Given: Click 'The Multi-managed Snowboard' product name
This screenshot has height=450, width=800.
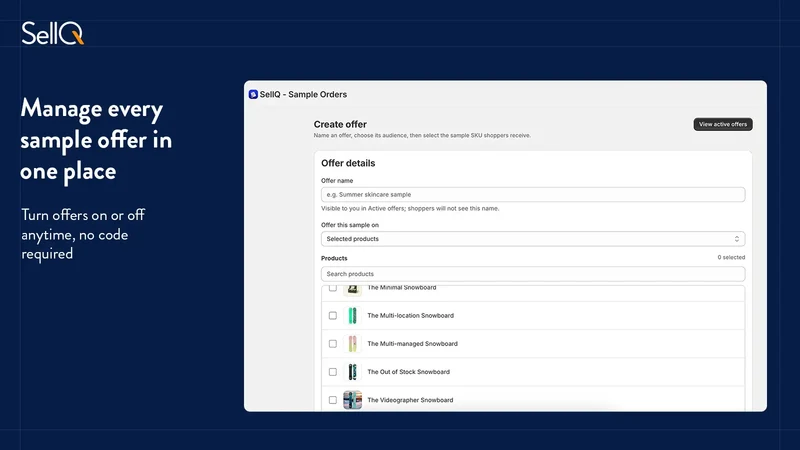Looking at the screenshot, I should click(412, 344).
